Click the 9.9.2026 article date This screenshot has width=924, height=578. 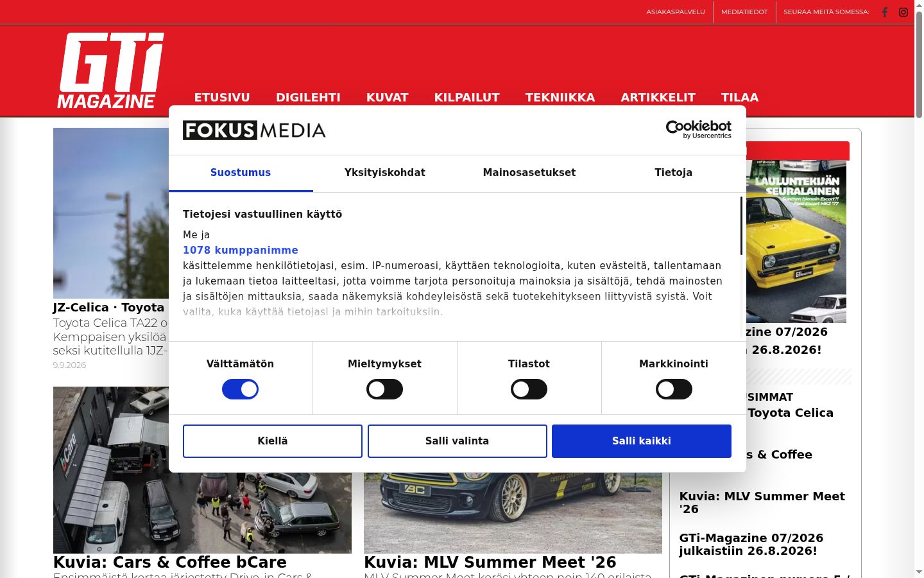[x=69, y=365]
